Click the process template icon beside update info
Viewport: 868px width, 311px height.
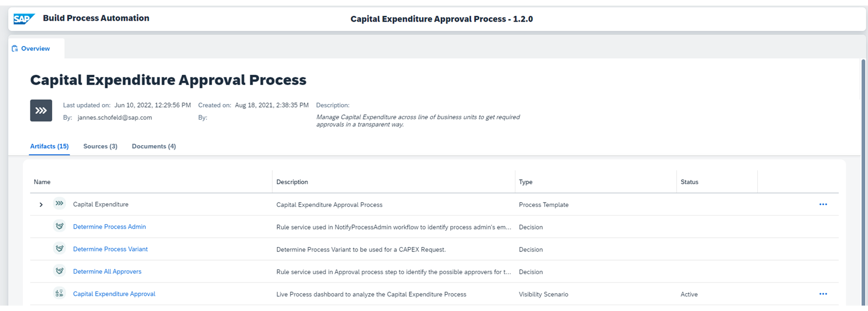(41, 111)
